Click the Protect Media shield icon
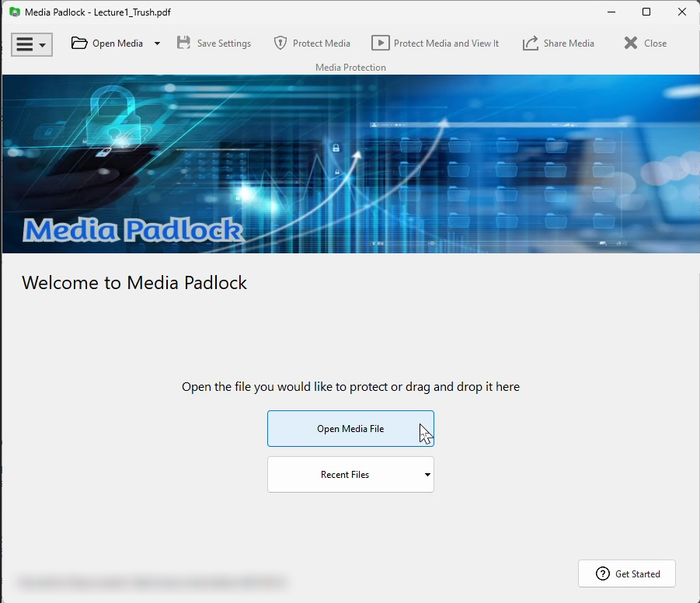This screenshot has height=603, width=700. 280,44
